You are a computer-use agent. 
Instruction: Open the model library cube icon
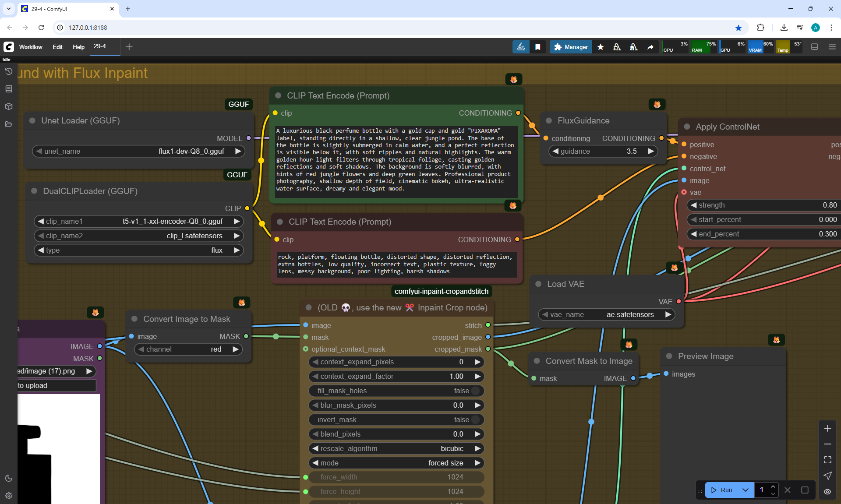pyautogui.click(x=8, y=106)
